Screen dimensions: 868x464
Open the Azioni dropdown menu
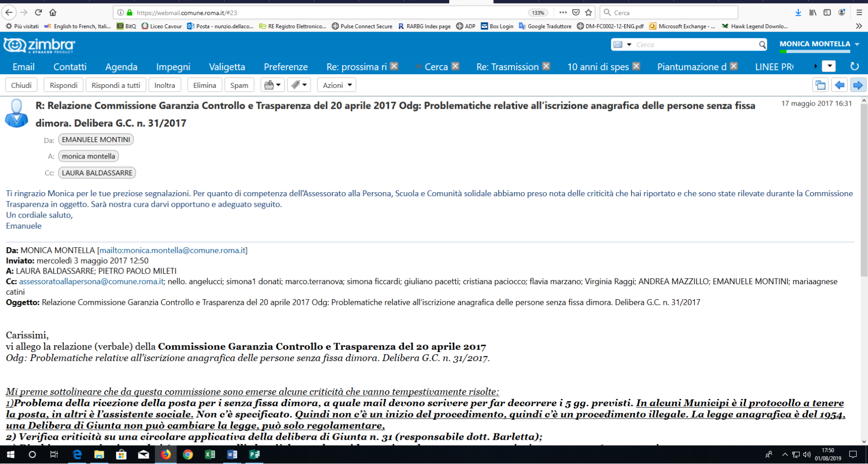(x=337, y=85)
